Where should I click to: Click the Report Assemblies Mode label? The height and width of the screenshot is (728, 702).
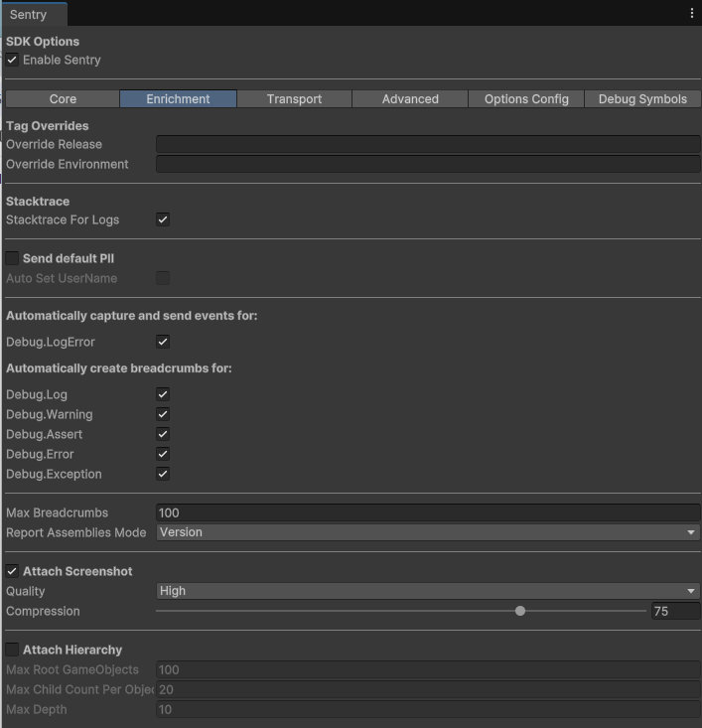click(76, 532)
